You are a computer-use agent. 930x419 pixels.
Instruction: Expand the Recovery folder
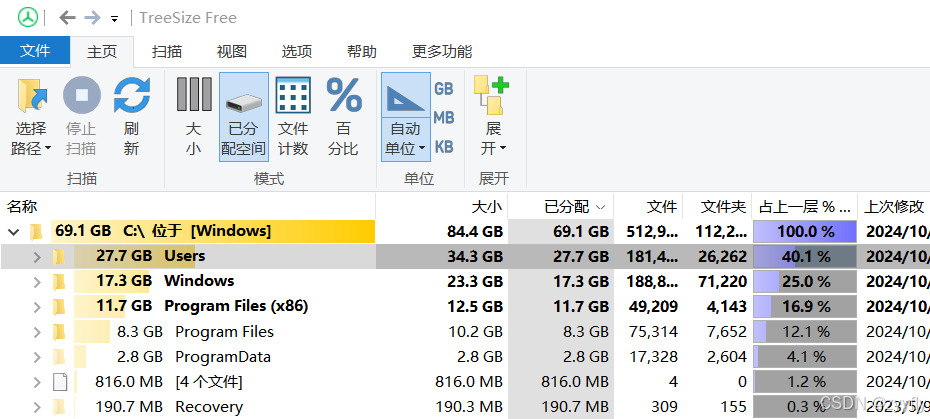click(37, 407)
